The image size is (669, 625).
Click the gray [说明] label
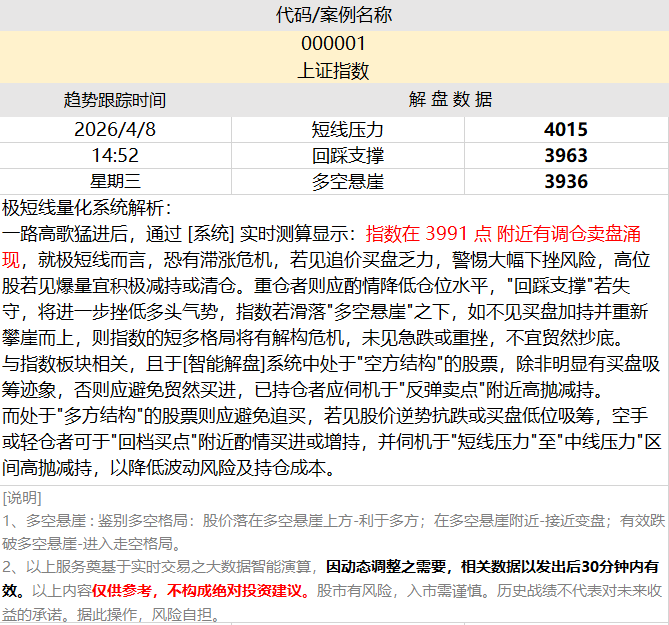[x=22, y=497]
